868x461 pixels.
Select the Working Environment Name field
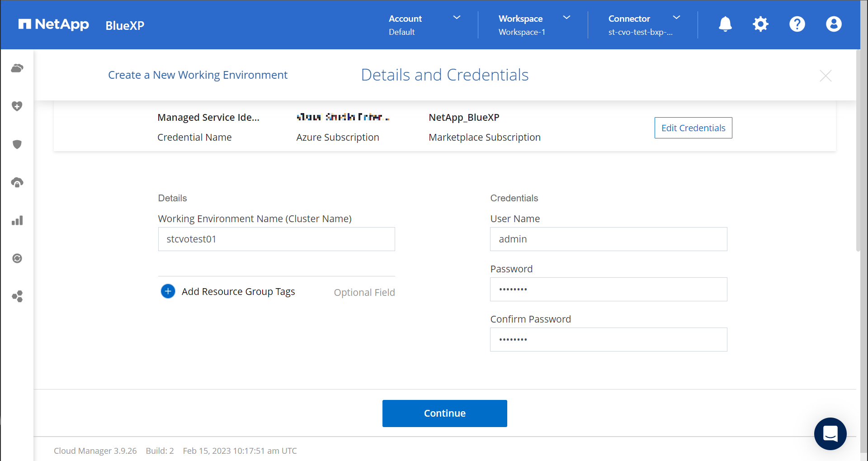[276, 239]
